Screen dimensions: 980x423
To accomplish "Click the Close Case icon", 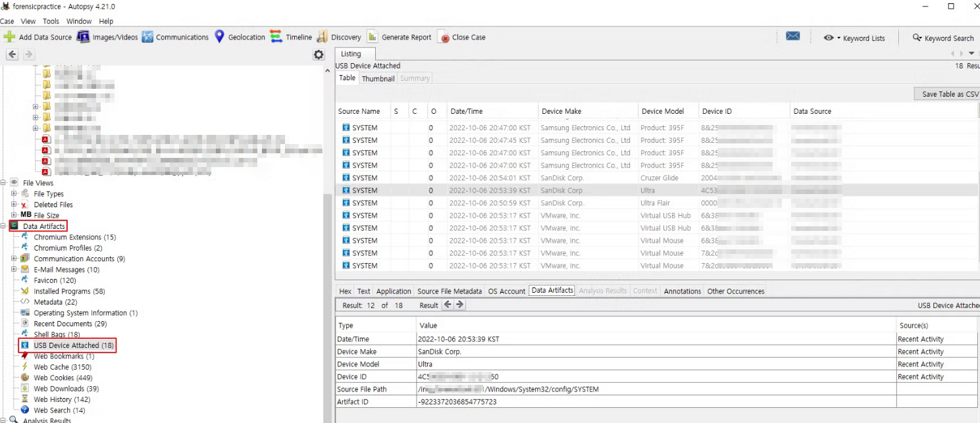I will click(x=444, y=37).
